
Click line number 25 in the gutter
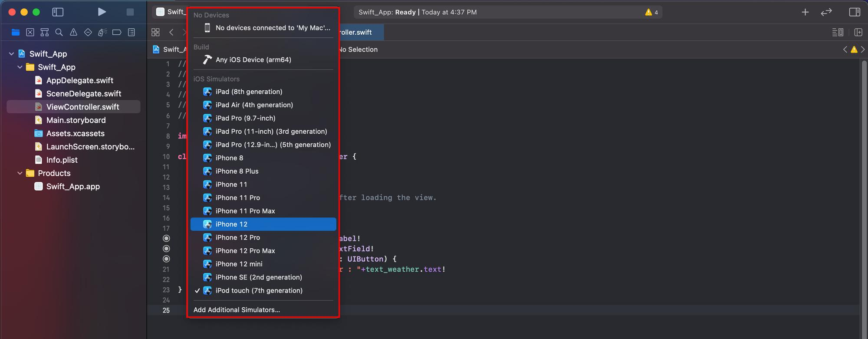166,310
